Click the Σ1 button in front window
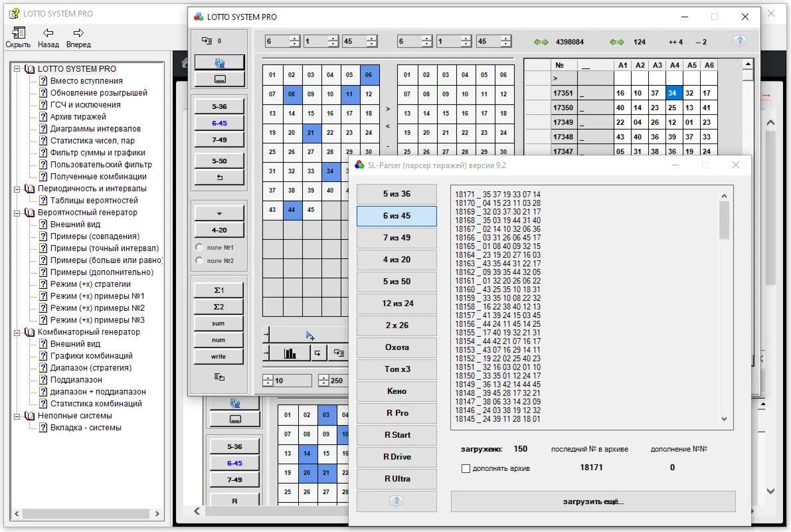Viewport: 791px width, 532px height. (219, 290)
